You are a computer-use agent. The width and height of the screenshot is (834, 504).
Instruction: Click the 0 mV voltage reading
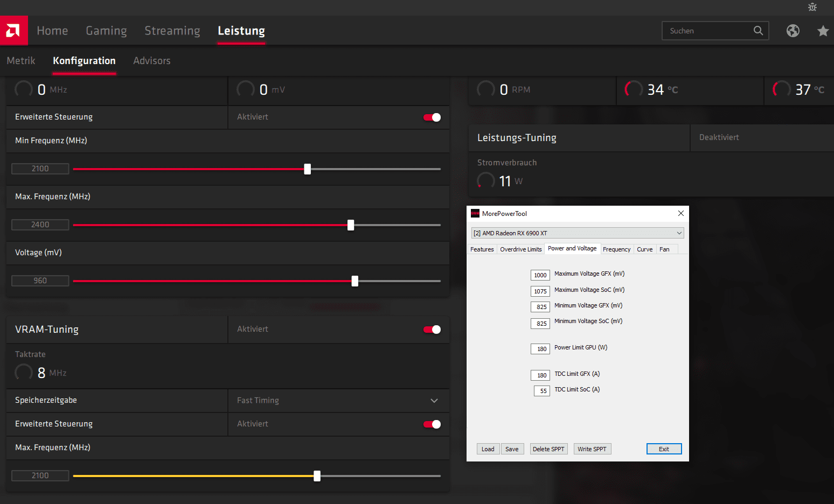pyautogui.click(x=261, y=89)
